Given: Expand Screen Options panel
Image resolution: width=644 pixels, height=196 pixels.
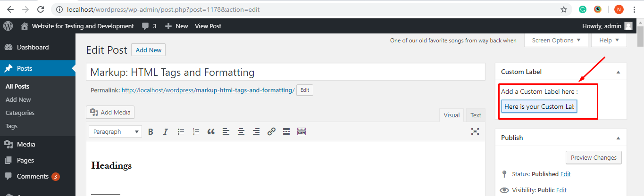Looking at the screenshot, I should click(x=556, y=41).
